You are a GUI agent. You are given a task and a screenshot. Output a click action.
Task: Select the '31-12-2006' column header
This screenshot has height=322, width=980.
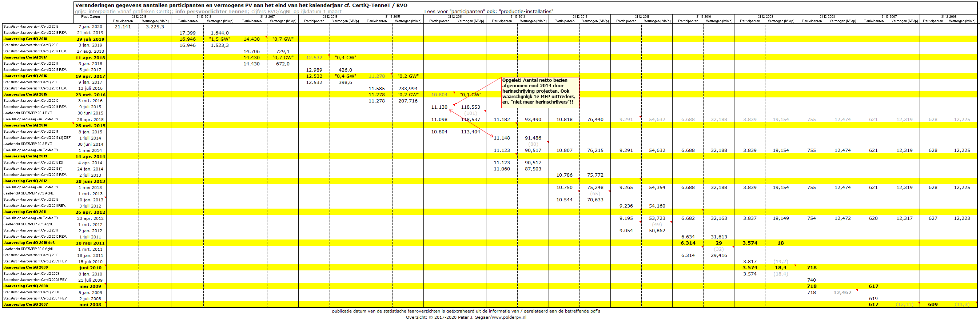pyautogui.click(x=948, y=17)
